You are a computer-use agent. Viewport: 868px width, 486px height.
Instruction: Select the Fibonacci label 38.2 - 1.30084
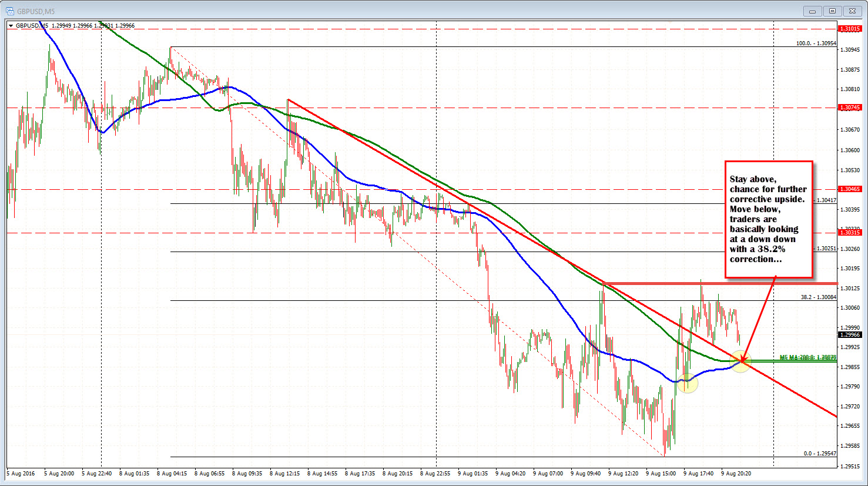click(819, 297)
